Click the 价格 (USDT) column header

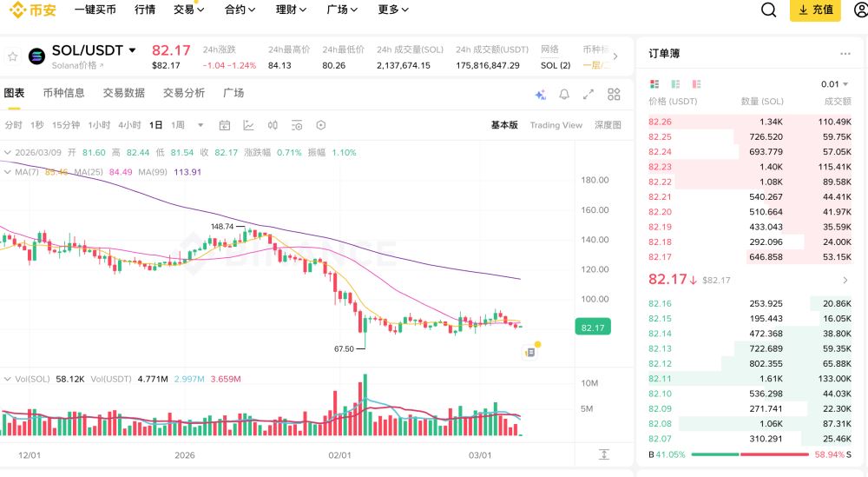coord(673,102)
